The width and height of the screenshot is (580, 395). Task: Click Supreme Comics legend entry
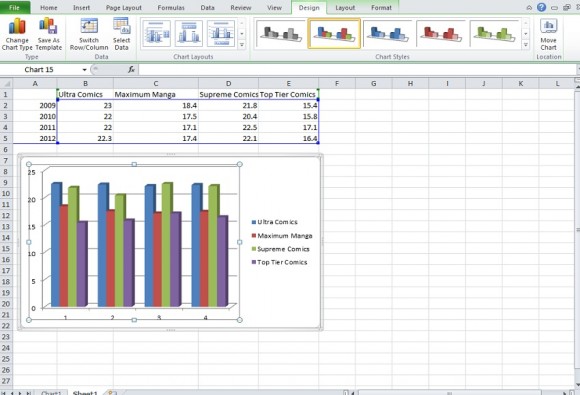(x=280, y=249)
